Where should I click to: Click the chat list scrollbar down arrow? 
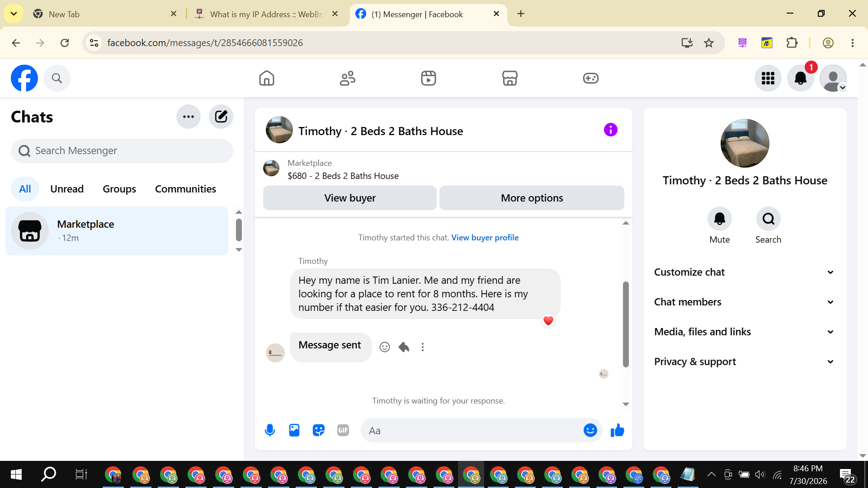239,250
